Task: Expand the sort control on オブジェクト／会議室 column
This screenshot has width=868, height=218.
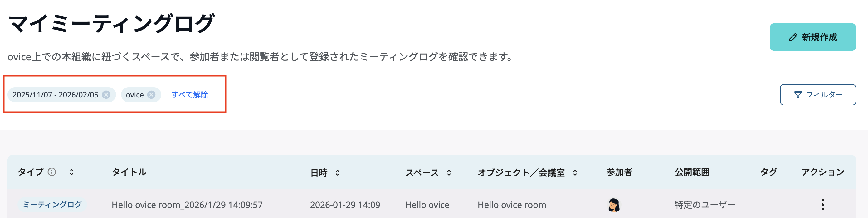Action: click(576, 172)
